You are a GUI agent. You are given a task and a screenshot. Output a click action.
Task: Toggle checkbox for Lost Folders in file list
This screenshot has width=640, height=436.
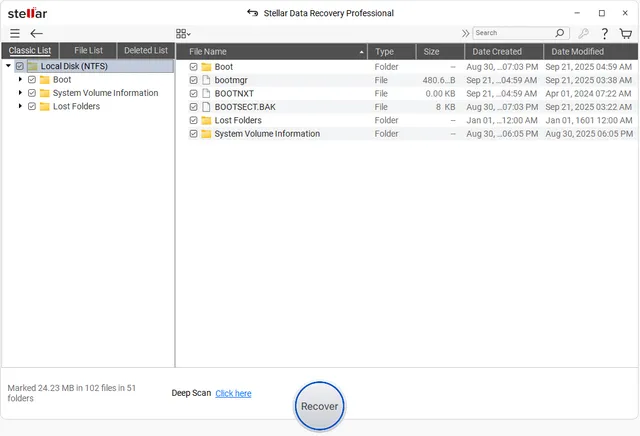[193, 120]
